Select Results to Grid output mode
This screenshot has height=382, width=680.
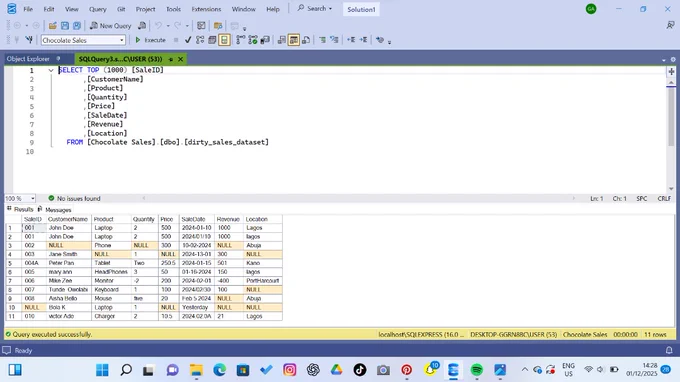pyautogui.click(x=294, y=40)
